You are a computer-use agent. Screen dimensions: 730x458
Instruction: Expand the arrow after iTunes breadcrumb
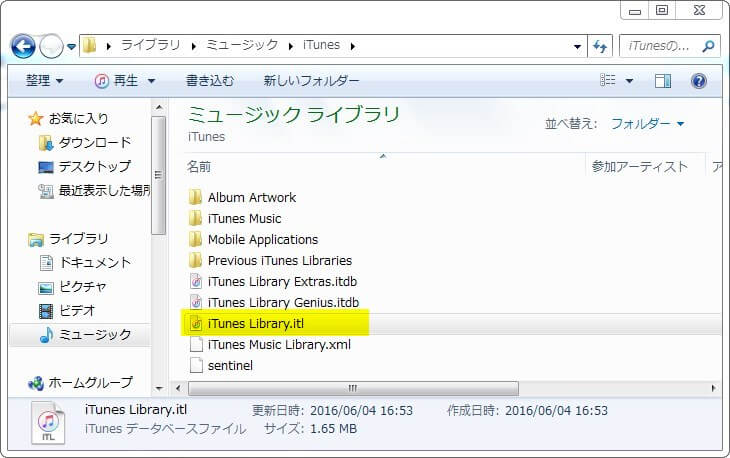click(x=352, y=46)
